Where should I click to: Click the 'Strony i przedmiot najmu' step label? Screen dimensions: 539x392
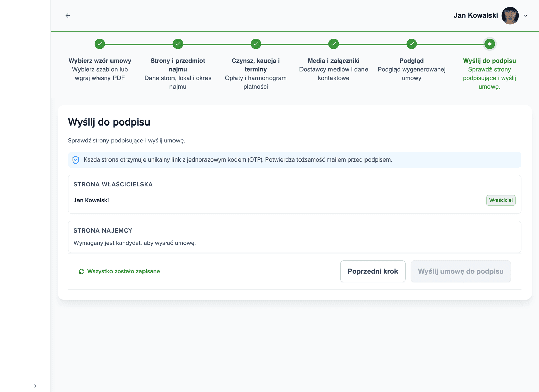tap(178, 65)
